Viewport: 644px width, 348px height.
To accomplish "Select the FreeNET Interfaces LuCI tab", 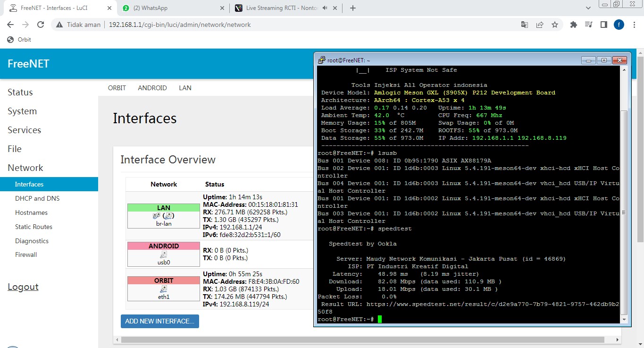I will pos(60,8).
